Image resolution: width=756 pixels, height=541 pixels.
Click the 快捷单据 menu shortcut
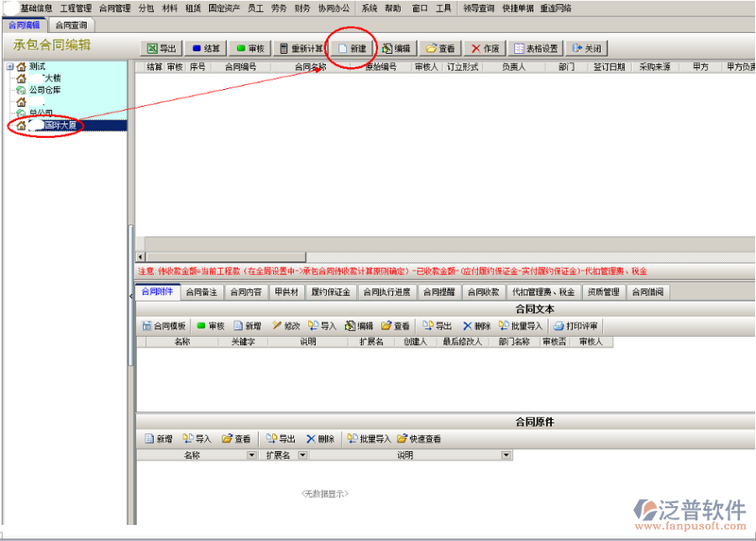[x=518, y=9]
